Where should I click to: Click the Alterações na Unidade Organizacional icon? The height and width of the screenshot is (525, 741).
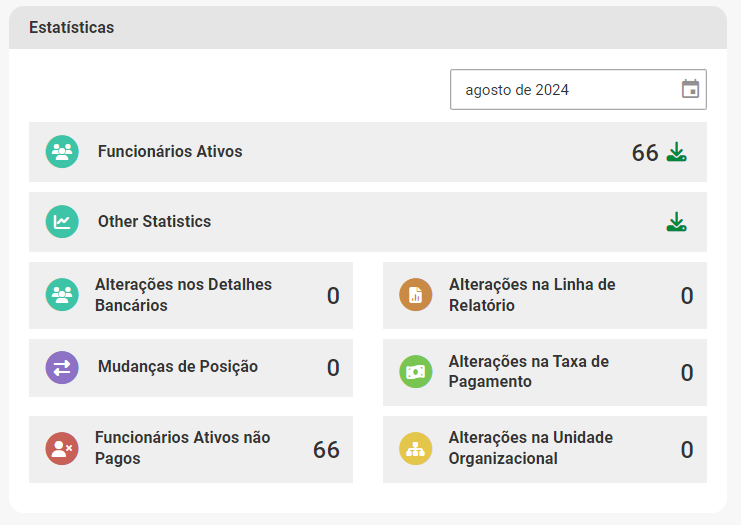click(416, 449)
